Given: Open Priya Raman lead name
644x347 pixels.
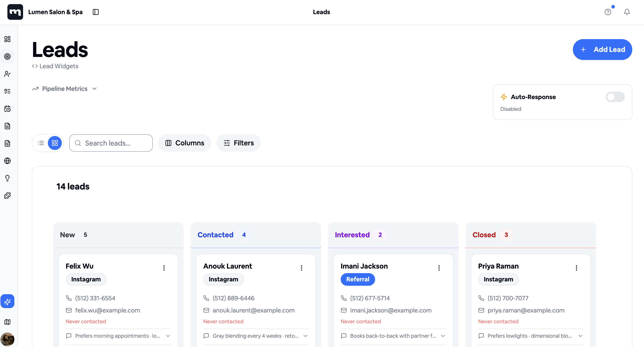Looking at the screenshot, I should (x=498, y=266).
